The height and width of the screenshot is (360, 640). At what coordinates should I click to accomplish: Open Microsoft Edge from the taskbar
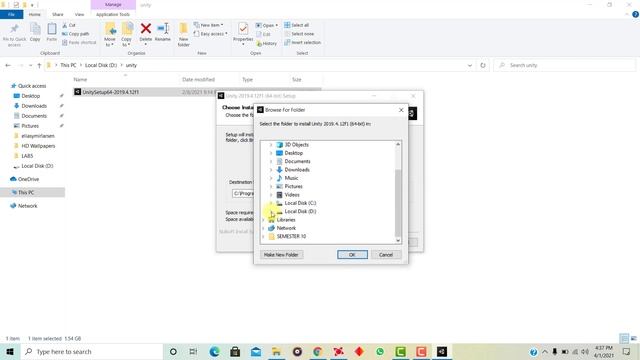click(x=214, y=351)
